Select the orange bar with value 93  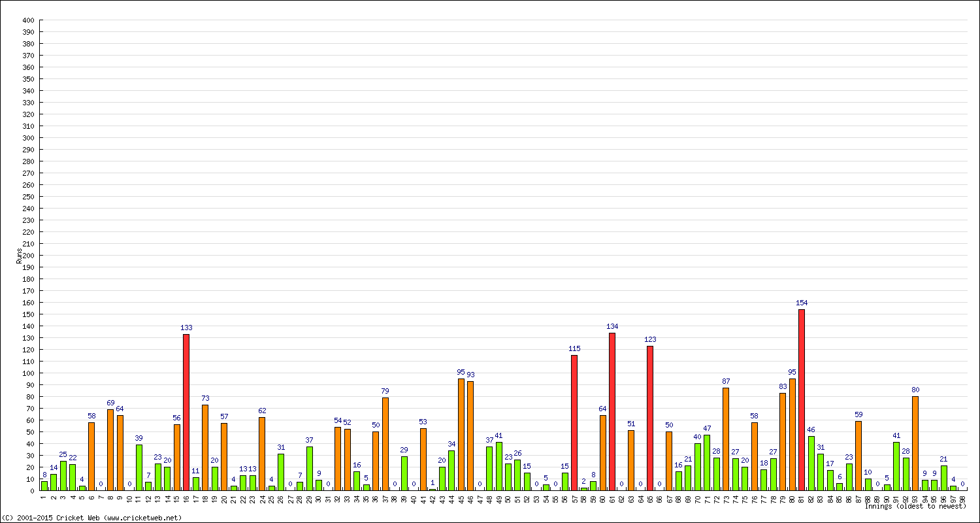pos(470,436)
